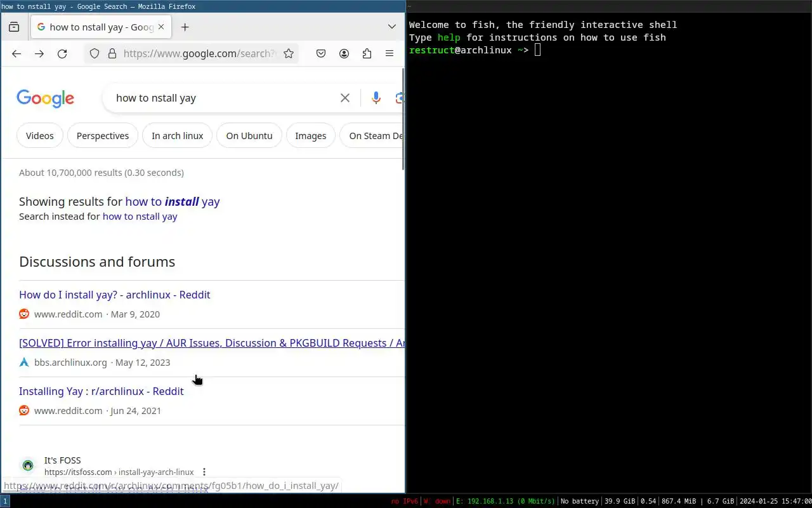
Task: Open corrected 'how to install yay' link
Action: 173,202
